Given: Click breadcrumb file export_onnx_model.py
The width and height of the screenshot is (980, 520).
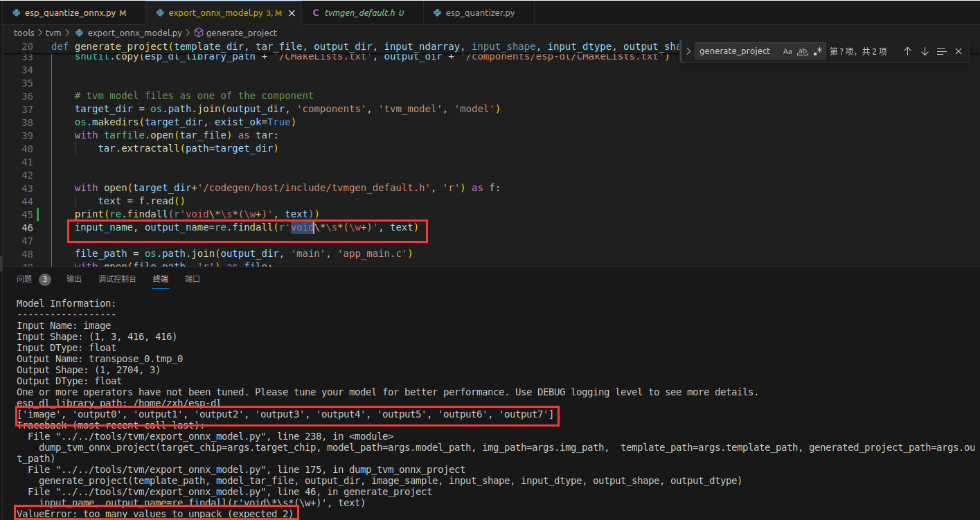Looking at the screenshot, I should click(x=134, y=33).
